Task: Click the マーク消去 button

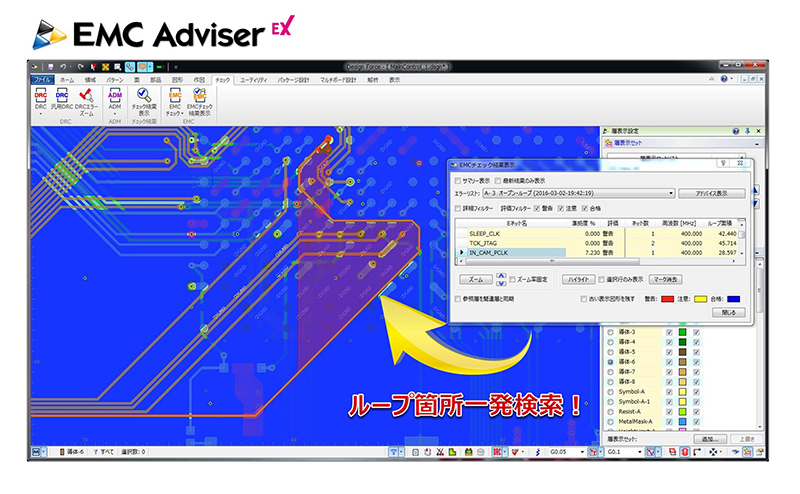Action: tap(665, 280)
